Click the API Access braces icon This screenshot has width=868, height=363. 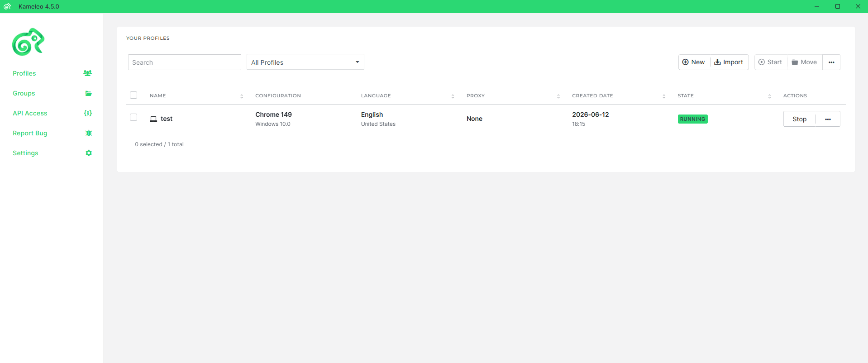point(88,113)
